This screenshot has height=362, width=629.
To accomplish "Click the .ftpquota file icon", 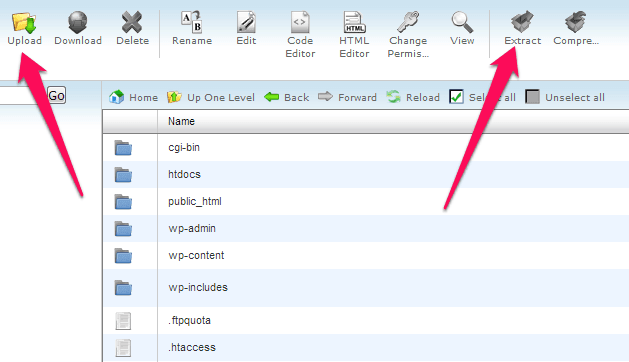I will click(x=123, y=321).
